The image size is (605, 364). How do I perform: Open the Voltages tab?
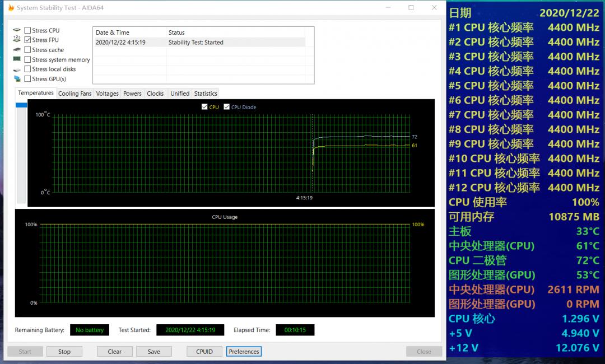click(107, 94)
